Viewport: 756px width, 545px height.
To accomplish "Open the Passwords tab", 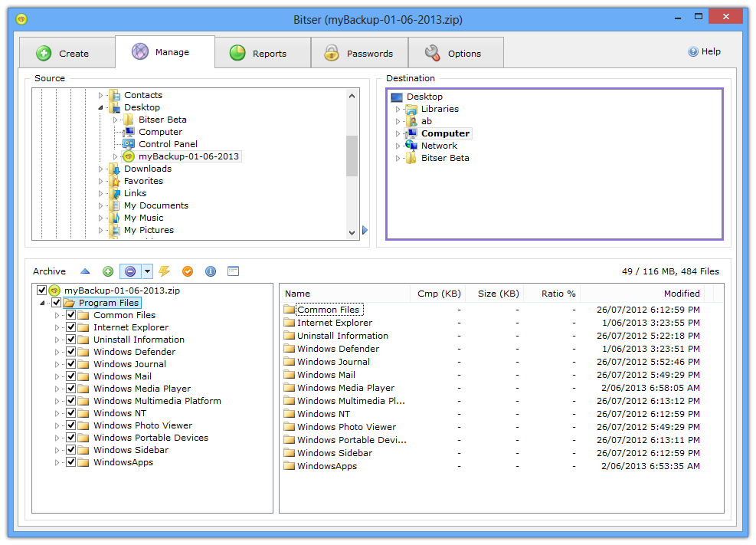I will (x=358, y=53).
